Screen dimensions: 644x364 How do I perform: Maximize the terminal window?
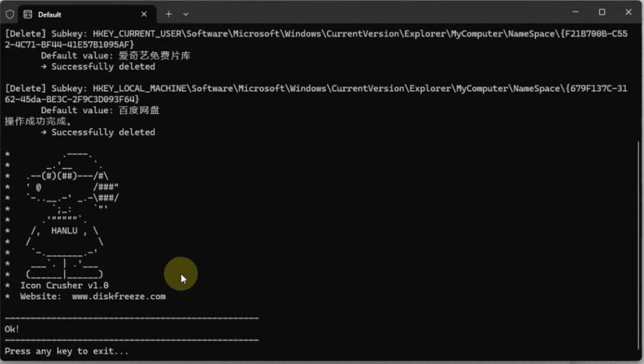pyautogui.click(x=602, y=12)
